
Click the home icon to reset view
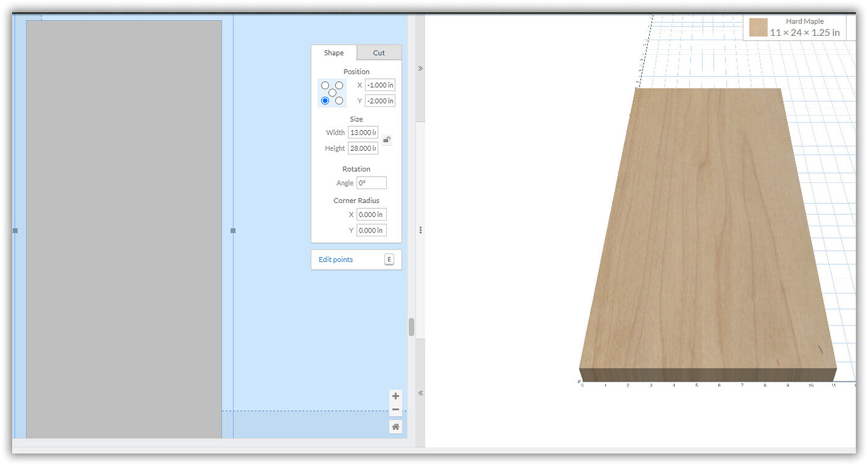(x=396, y=426)
